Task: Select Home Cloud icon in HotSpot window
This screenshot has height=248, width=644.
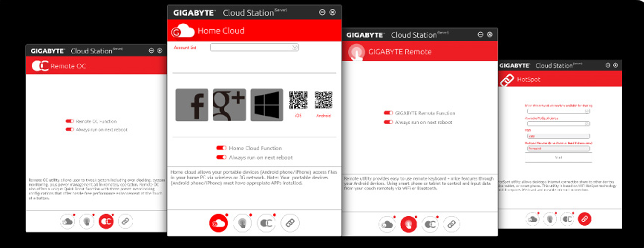Action: [x=533, y=219]
